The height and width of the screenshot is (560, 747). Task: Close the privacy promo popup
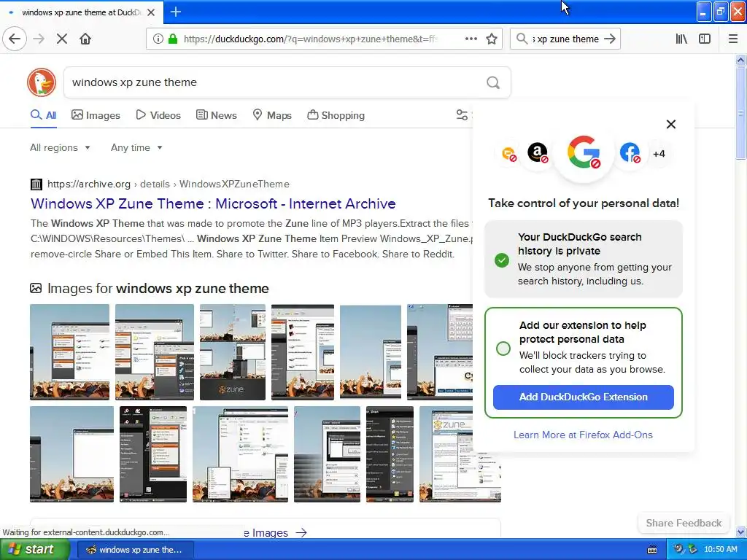(671, 124)
